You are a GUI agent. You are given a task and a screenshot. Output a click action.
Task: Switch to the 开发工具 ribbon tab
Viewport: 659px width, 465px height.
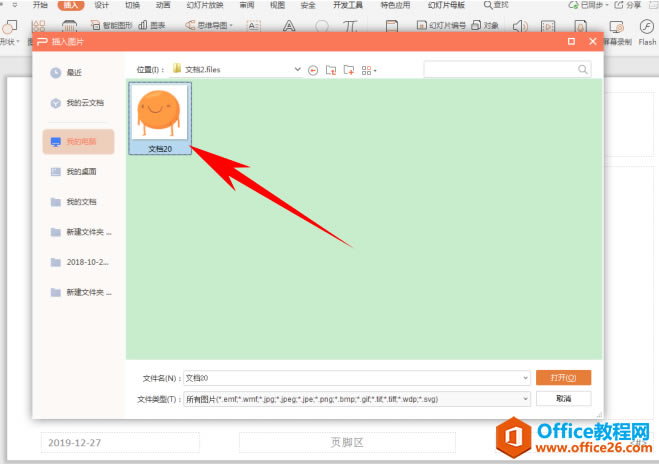348,5
